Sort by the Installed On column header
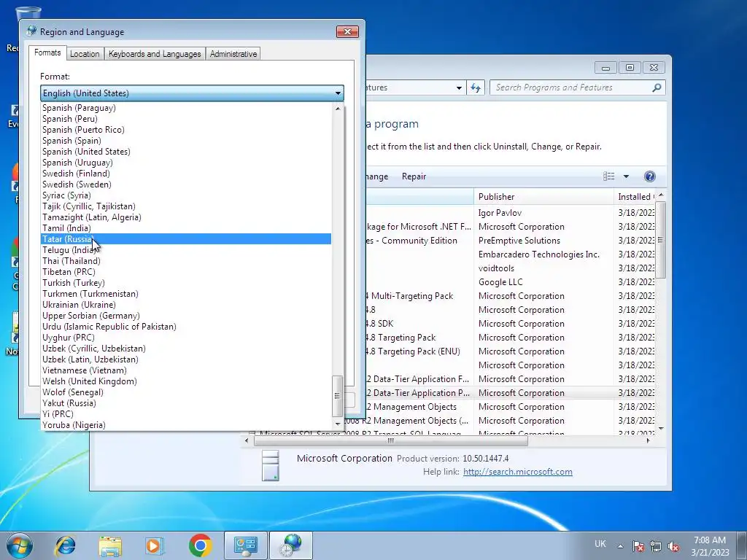 click(x=635, y=197)
